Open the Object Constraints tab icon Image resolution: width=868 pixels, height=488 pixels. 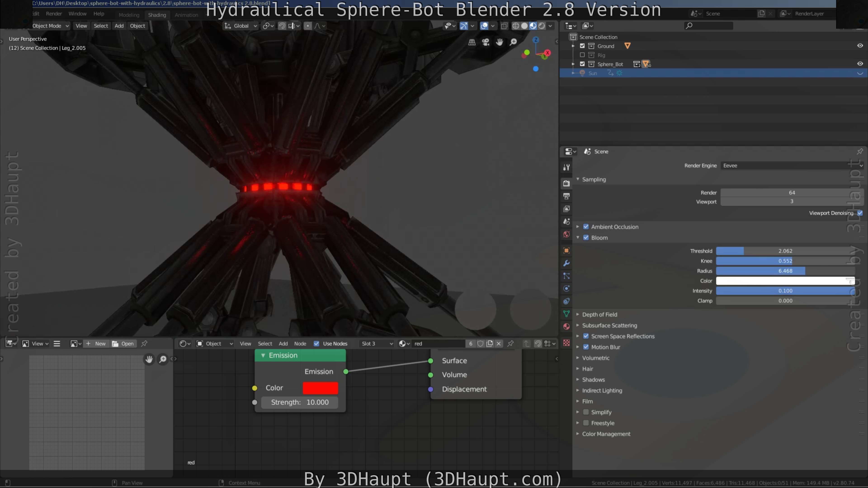pos(566,301)
